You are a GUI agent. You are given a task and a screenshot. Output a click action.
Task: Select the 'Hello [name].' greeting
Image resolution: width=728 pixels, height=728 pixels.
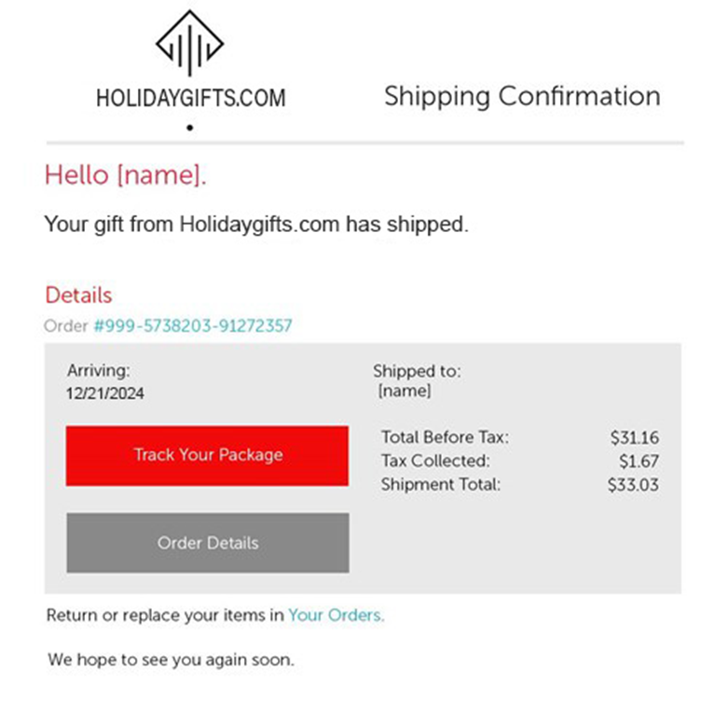point(126,174)
